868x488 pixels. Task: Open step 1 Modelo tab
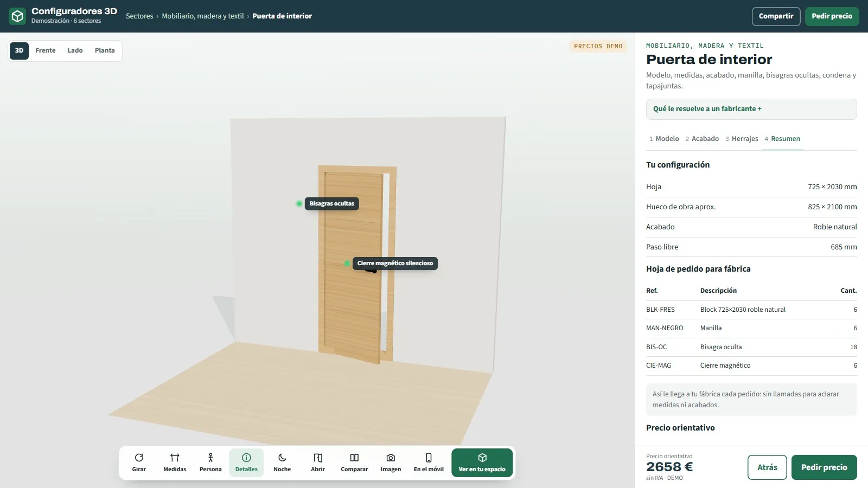click(664, 139)
